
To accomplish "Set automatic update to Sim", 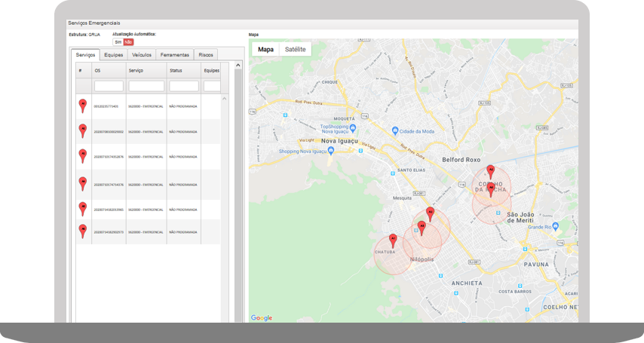I will tap(118, 42).
